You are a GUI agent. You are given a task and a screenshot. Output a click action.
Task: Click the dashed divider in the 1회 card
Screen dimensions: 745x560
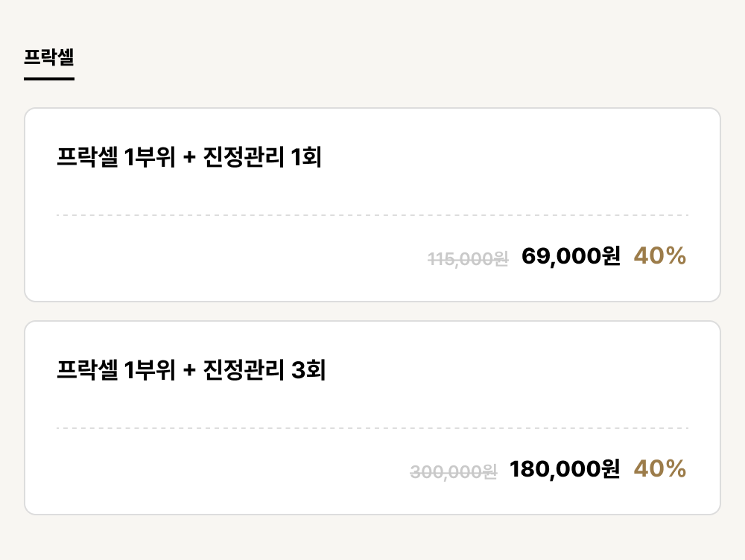[x=372, y=215]
